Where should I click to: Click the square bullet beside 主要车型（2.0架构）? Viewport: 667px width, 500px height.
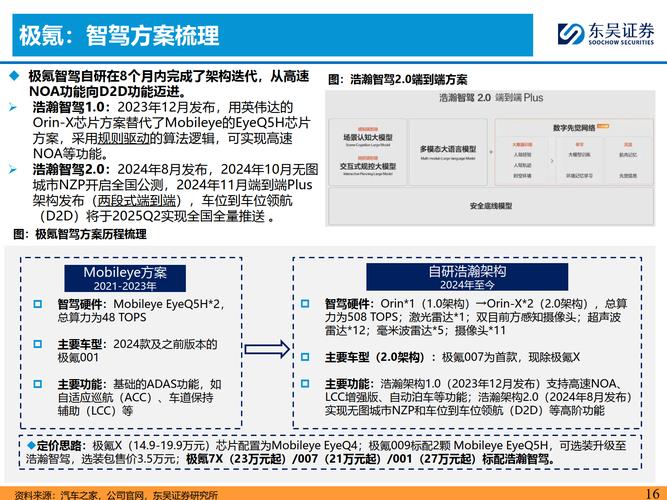click(x=305, y=357)
